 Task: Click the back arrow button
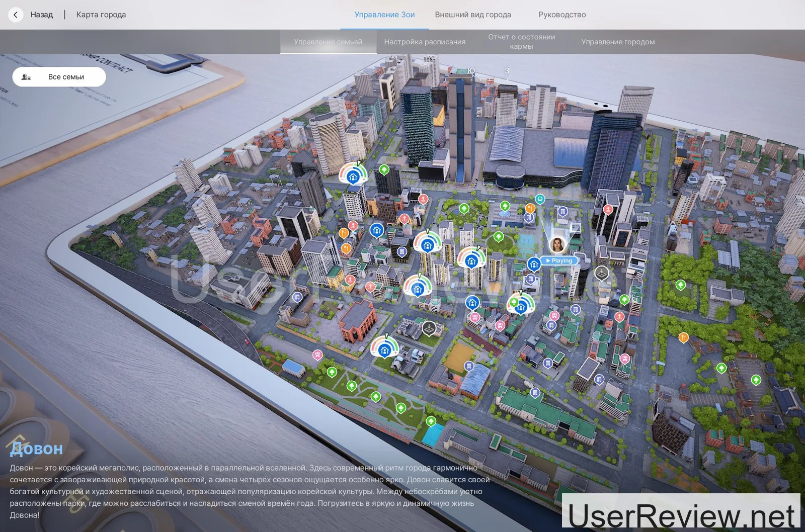pos(16,15)
